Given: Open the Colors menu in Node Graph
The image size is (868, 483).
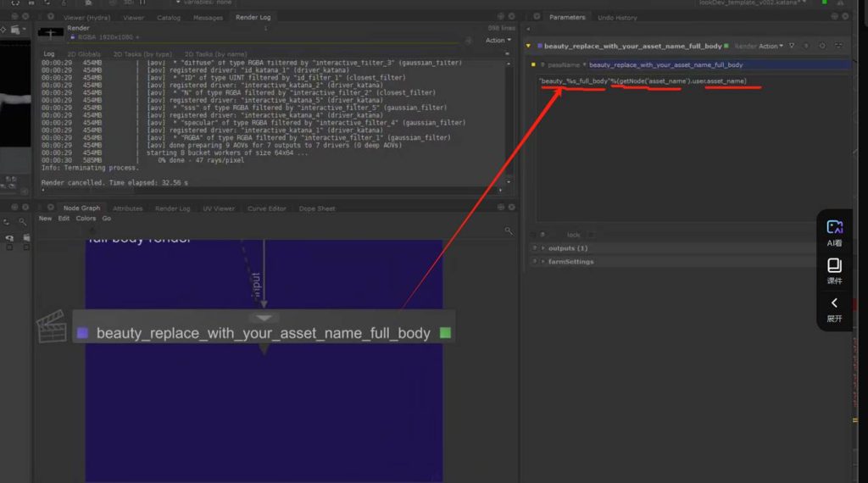Looking at the screenshot, I should coord(86,219).
